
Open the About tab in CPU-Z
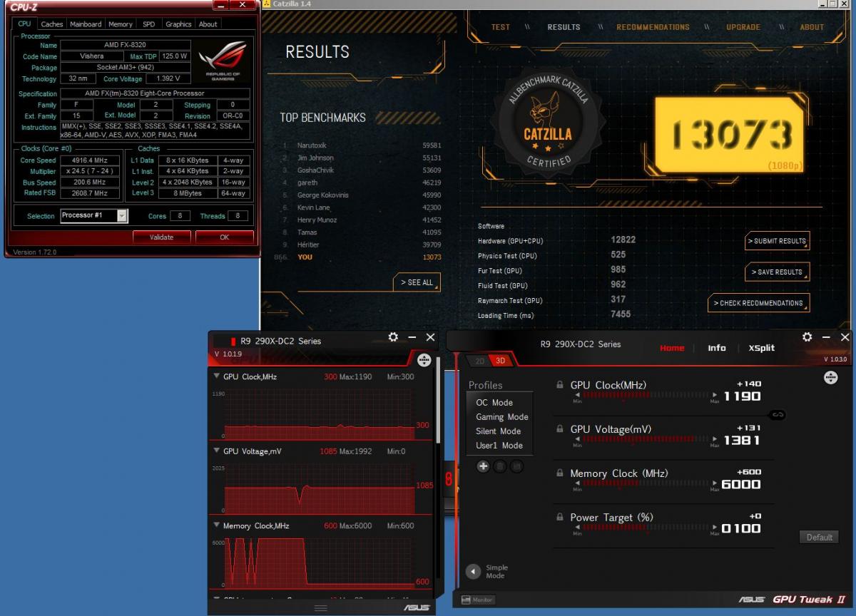(x=208, y=24)
